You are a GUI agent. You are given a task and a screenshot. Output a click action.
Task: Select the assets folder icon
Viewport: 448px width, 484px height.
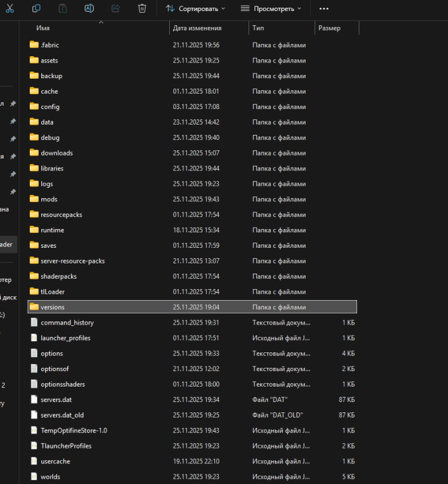coord(34,60)
